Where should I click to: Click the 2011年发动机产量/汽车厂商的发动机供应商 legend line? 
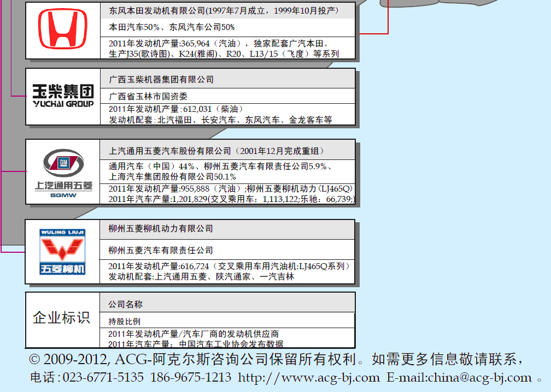(194, 334)
